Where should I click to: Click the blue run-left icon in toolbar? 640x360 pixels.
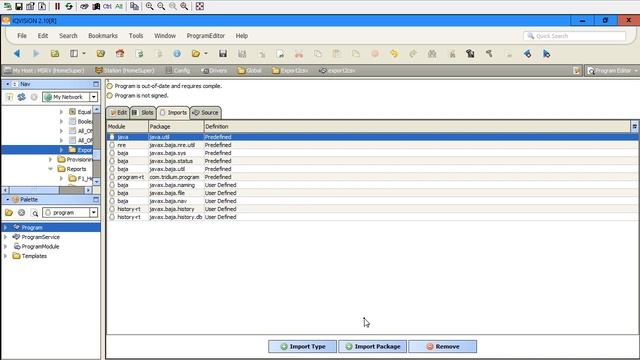point(527,53)
